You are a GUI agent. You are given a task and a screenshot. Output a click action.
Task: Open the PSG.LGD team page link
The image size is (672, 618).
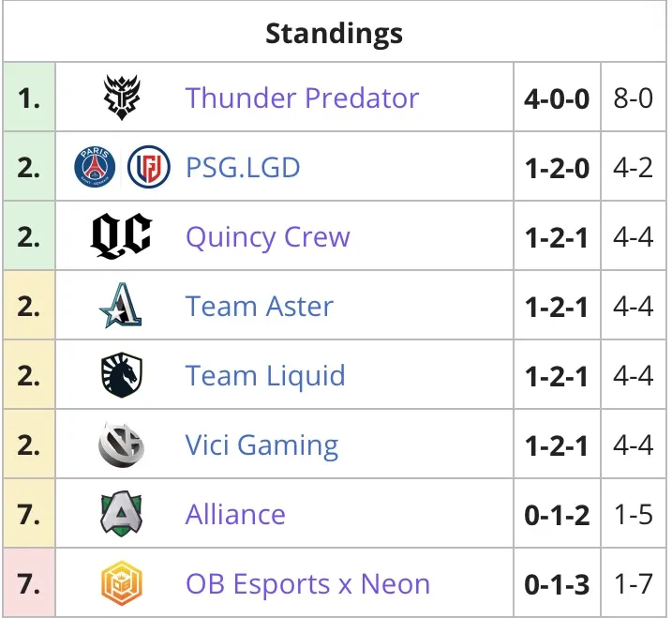tap(243, 168)
